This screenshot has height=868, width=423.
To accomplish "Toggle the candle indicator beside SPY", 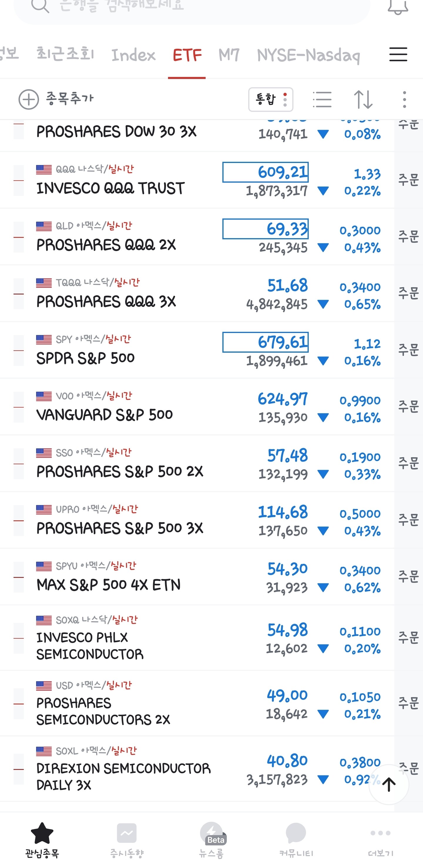I will (x=19, y=351).
